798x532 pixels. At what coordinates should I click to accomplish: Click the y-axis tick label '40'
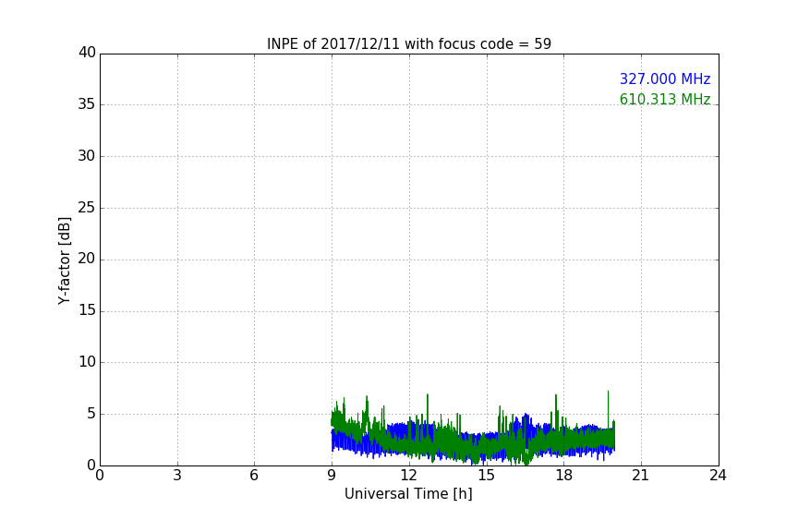(x=87, y=53)
